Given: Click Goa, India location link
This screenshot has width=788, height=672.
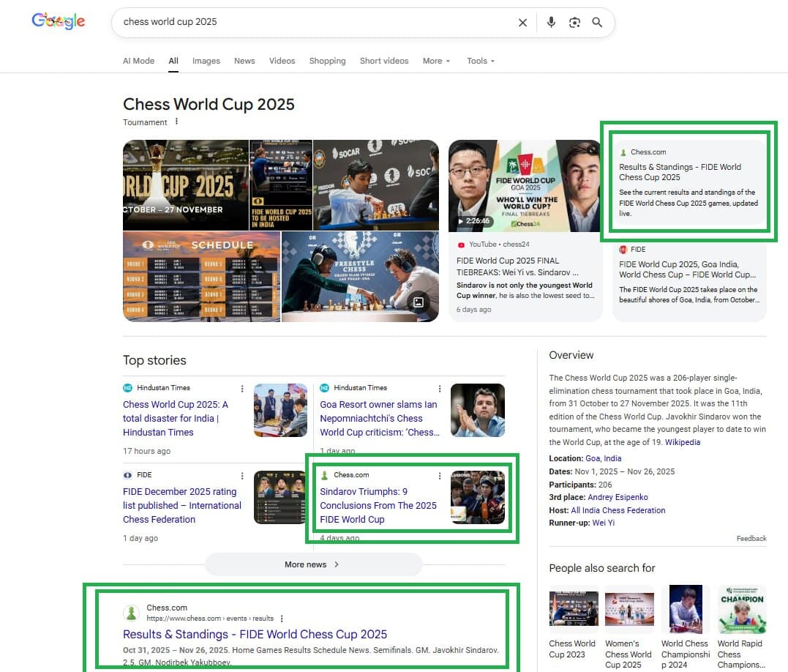Looking at the screenshot, I should pyautogui.click(x=603, y=458).
